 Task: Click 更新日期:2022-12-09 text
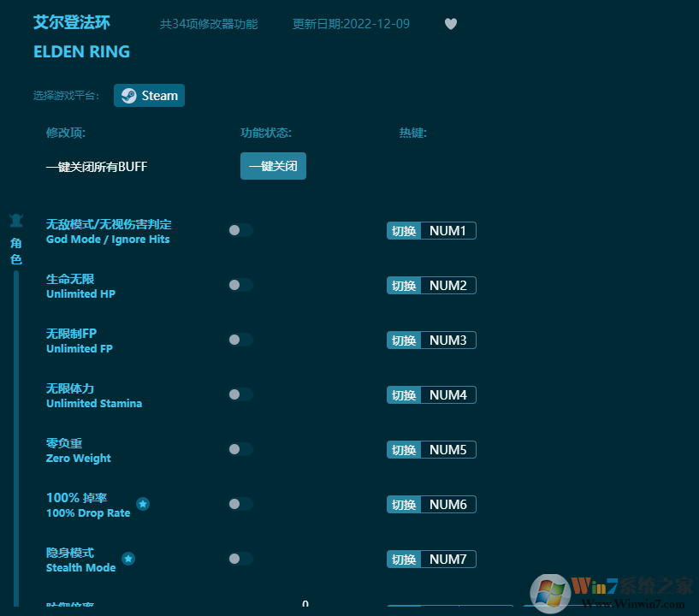tap(351, 24)
